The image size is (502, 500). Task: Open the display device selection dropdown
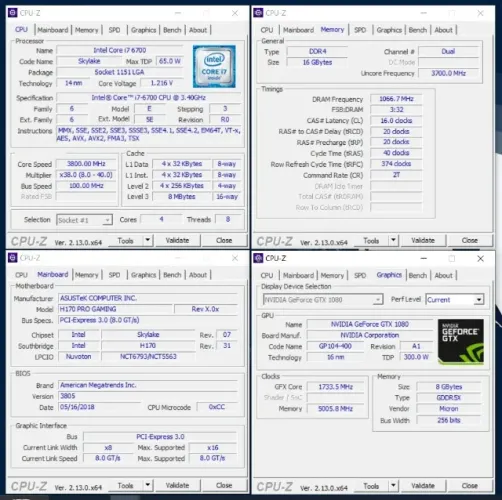pos(323,300)
